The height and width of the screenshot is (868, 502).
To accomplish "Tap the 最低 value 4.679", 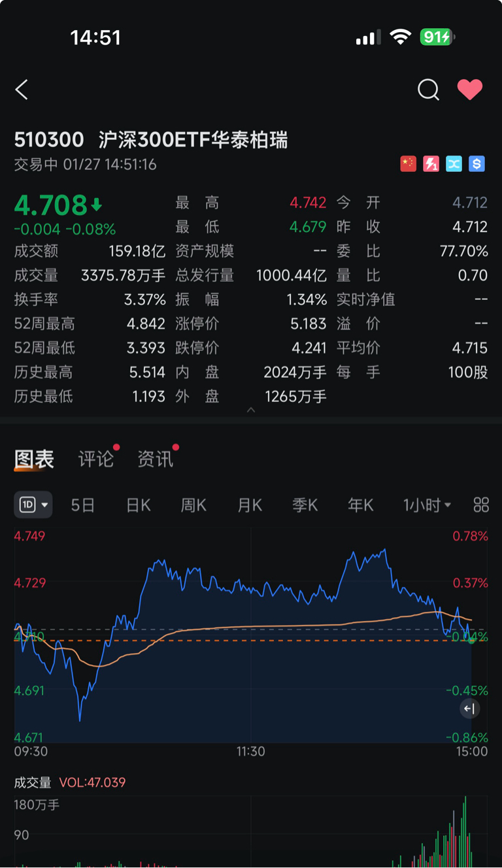I will point(308,227).
